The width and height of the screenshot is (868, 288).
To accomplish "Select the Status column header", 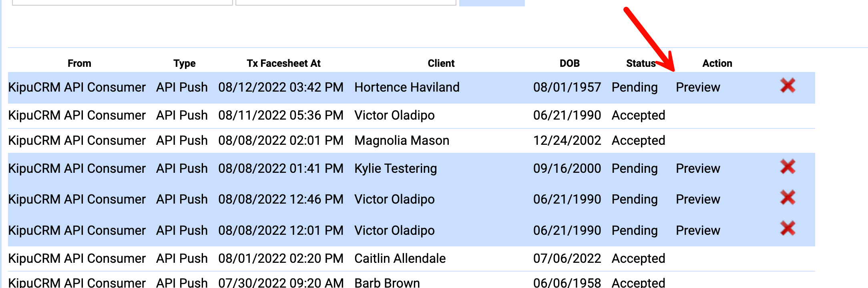I will click(641, 63).
